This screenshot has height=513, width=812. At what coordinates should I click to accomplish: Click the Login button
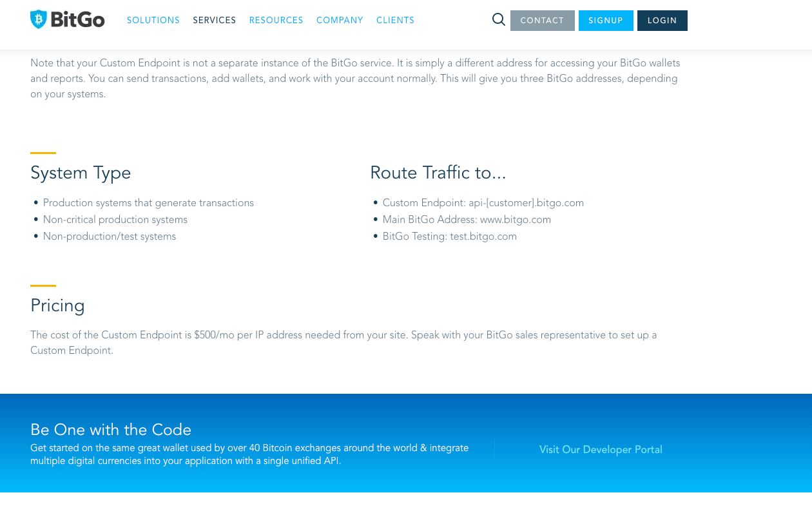pyautogui.click(x=662, y=21)
